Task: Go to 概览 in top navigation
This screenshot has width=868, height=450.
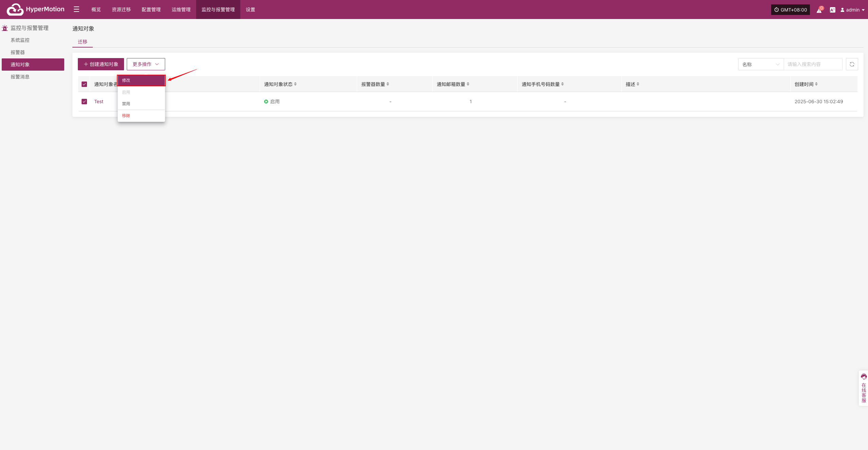Action: tap(96, 10)
